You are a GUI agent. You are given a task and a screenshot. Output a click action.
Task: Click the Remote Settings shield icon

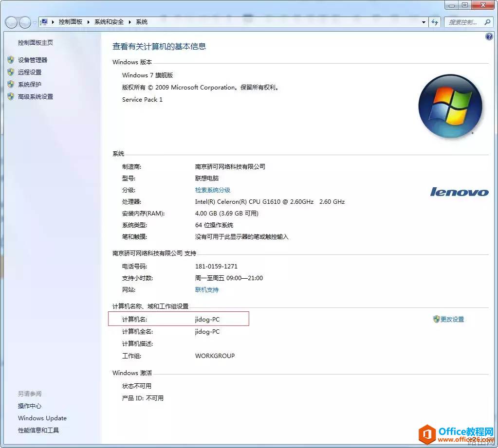11,72
